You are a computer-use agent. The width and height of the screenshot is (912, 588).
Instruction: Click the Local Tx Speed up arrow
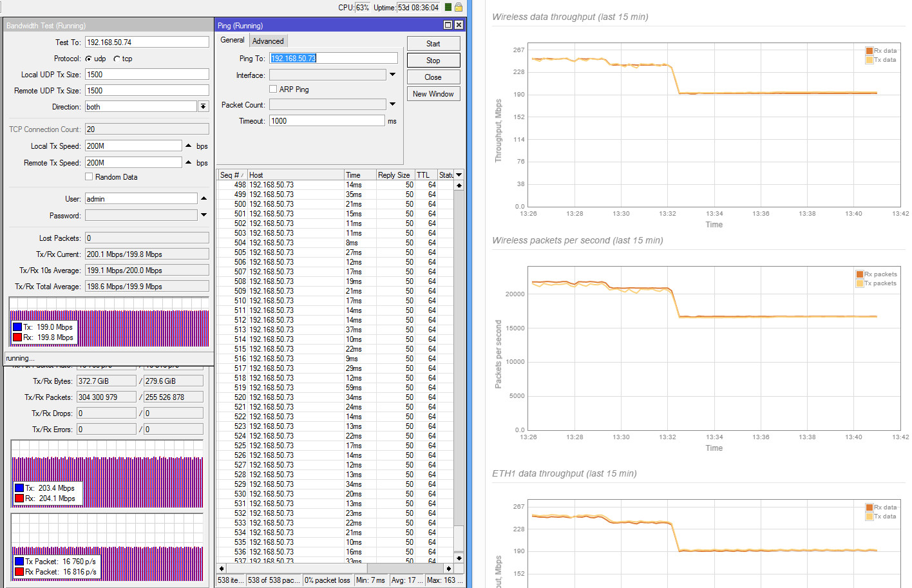pyautogui.click(x=189, y=146)
